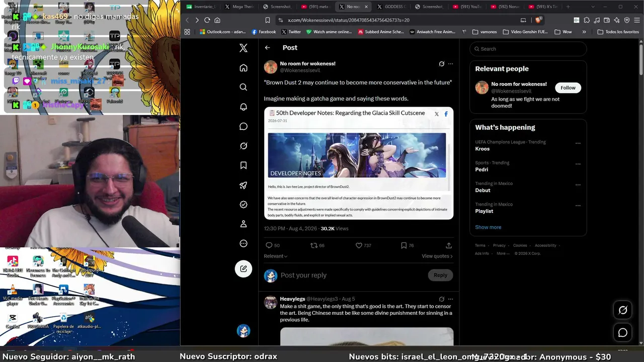The width and height of the screenshot is (644, 362).
Task: Click the Reply button in composer
Action: pos(440,275)
